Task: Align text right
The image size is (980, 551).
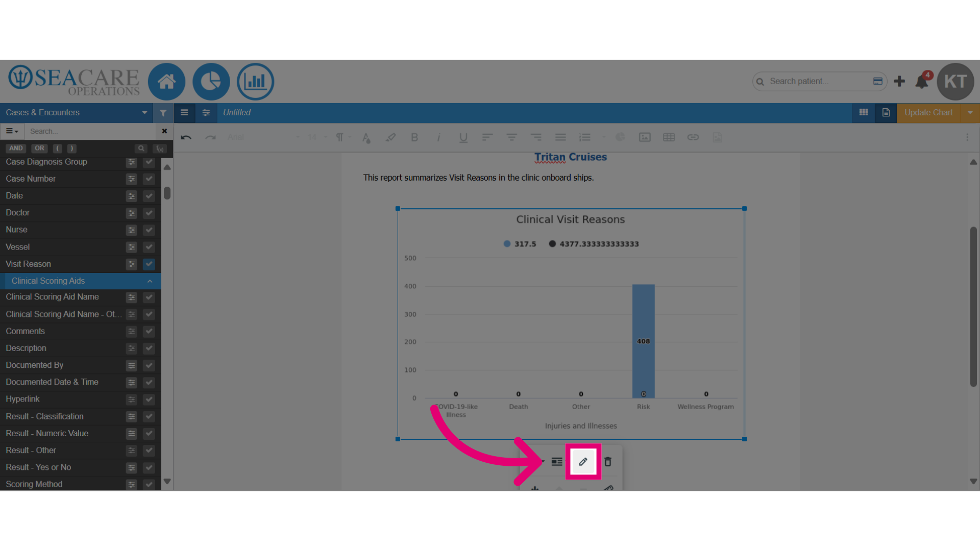Action: [x=536, y=137]
